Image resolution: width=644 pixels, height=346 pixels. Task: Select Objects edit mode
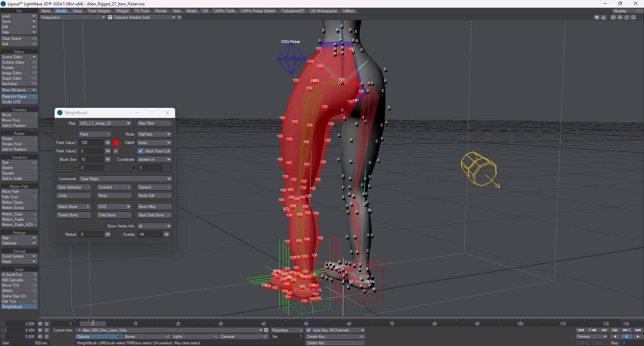tap(99, 337)
